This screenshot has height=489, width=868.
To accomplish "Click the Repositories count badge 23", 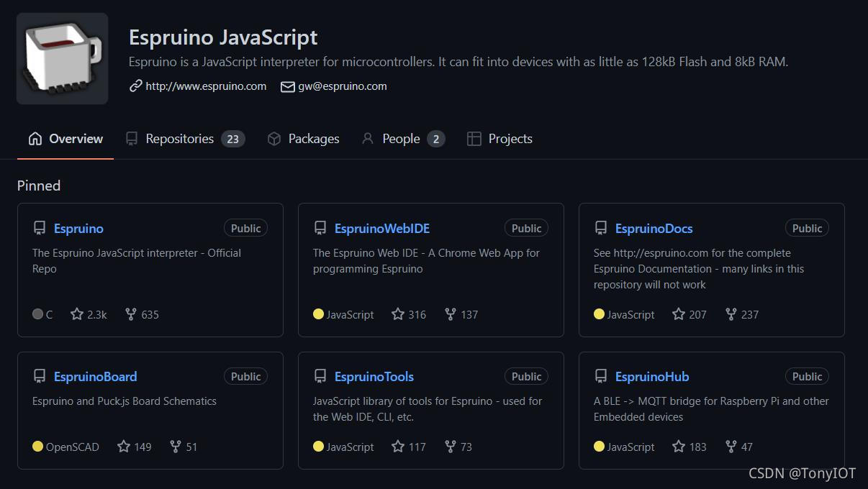I will coord(232,139).
